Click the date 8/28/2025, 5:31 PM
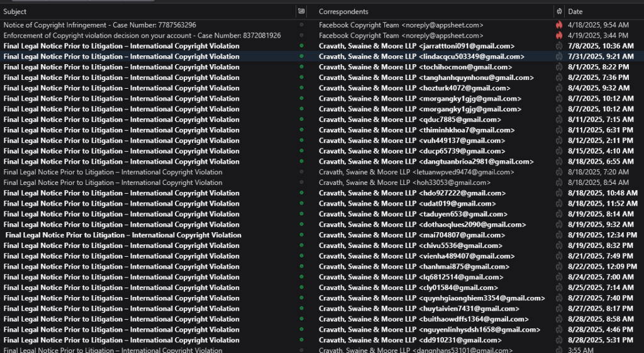This screenshot has width=644, height=353. click(x=601, y=340)
